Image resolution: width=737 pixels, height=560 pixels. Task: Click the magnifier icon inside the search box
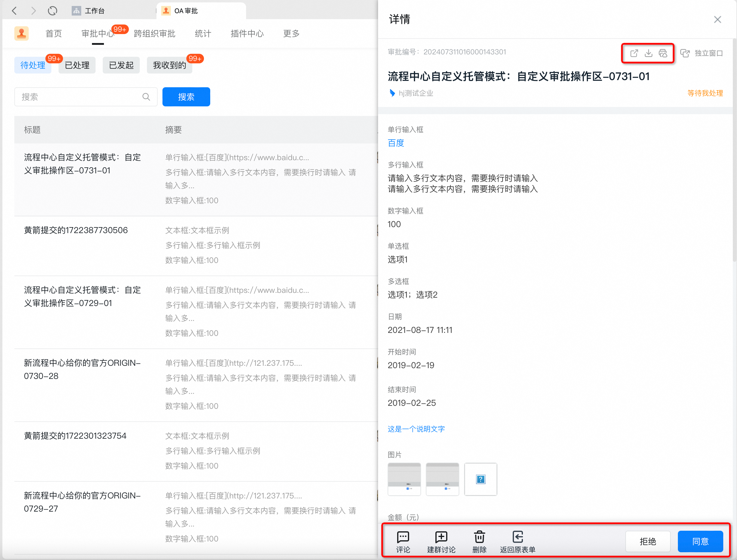pos(146,97)
